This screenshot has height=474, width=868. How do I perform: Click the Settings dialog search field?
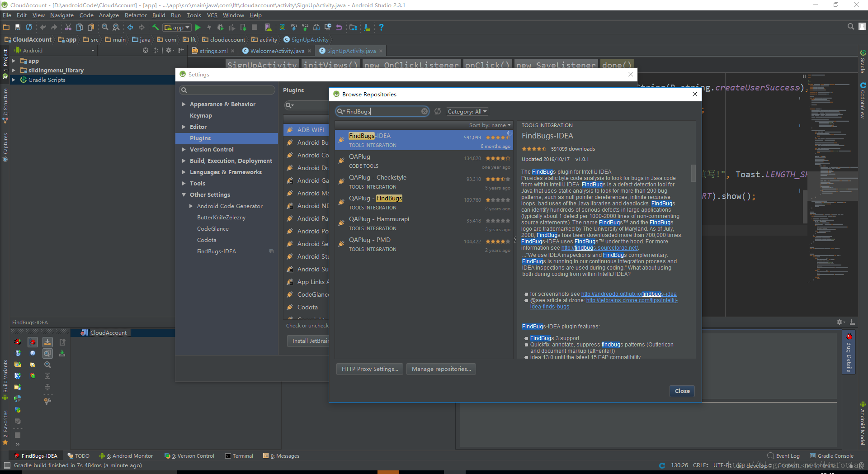tap(227, 90)
